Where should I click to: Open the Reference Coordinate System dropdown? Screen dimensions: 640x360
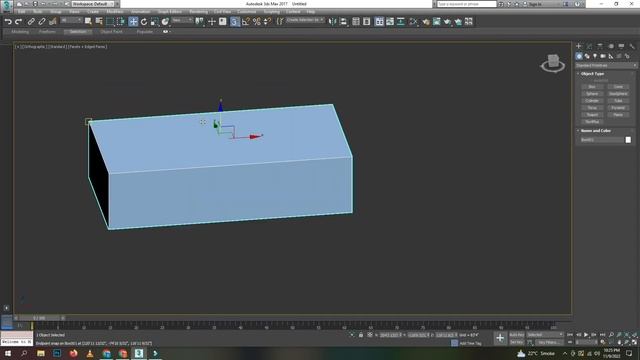point(182,20)
